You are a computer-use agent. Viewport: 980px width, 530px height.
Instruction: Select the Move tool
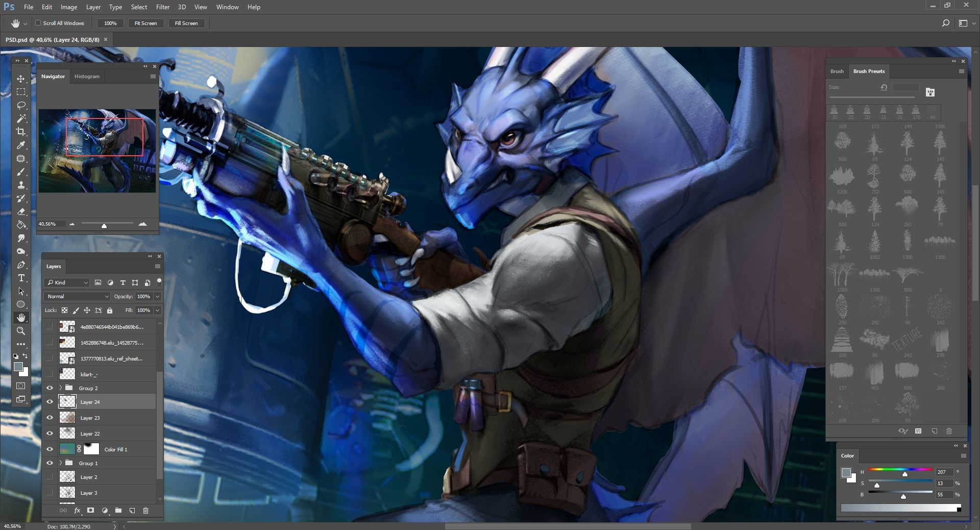tap(21, 79)
